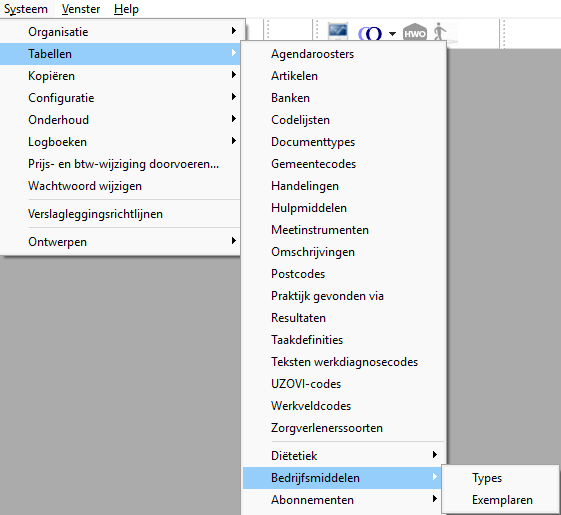This screenshot has width=561, height=515.
Task: Select Teksten werkdiagnosecodes
Action: [343, 362]
